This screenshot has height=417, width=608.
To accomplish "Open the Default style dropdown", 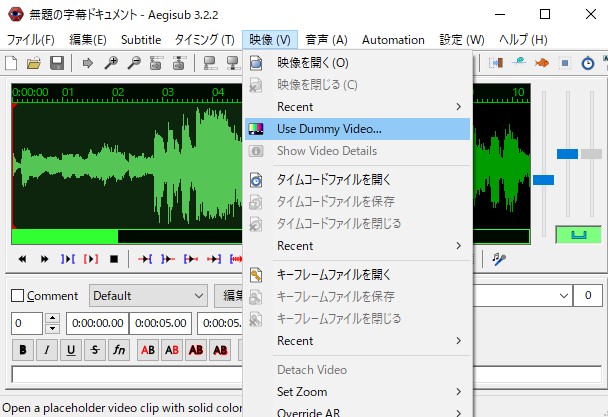I will tap(148, 296).
